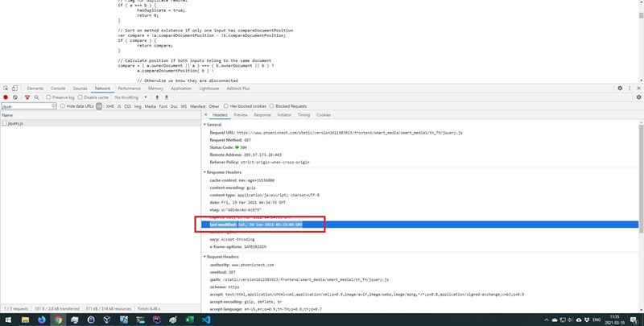Select the jquery.js request row
Image resolution: width=644 pixels, height=326 pixels.
pyautogui.click(x=16, y=123)
